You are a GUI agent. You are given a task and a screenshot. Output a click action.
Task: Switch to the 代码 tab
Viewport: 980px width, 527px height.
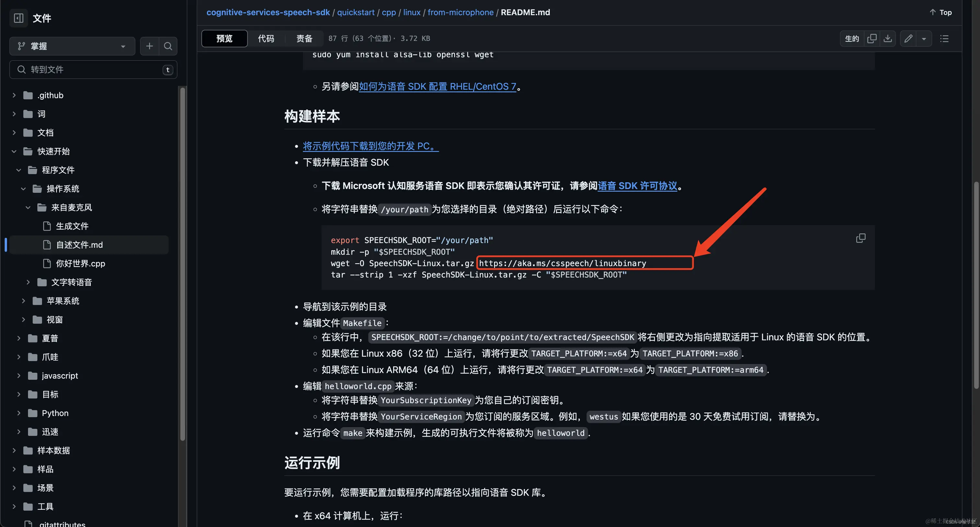click(266, 38)
